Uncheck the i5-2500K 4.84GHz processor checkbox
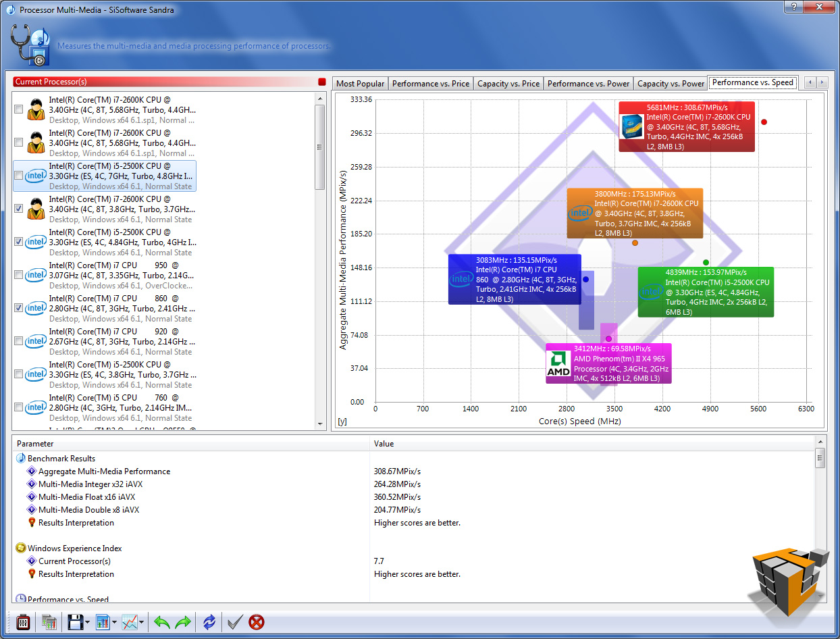 click(18, 242)
